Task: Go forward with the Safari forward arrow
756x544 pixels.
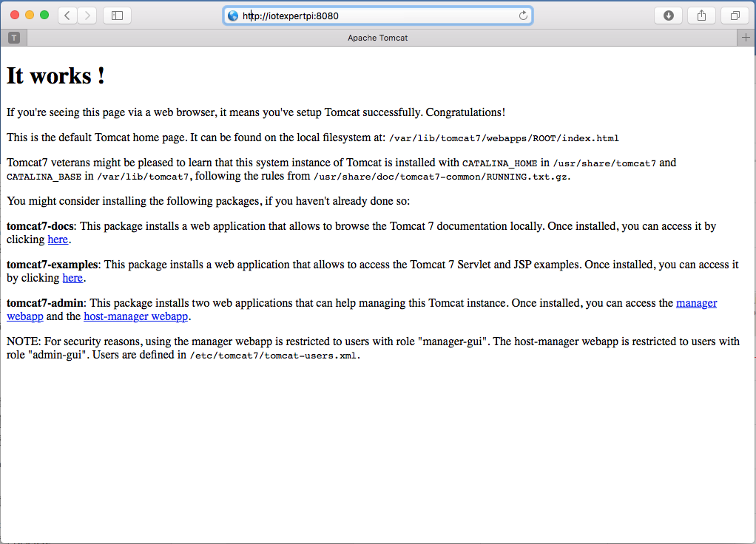Action: coord(87,16)
